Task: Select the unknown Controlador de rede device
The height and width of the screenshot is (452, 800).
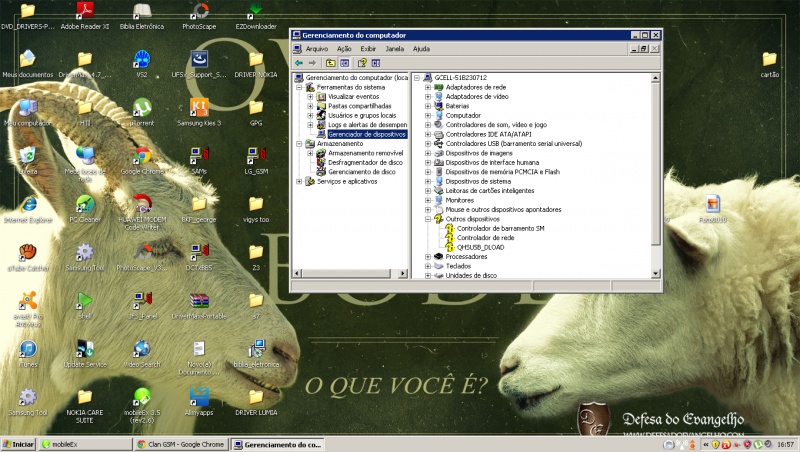Action: point(485,238)
